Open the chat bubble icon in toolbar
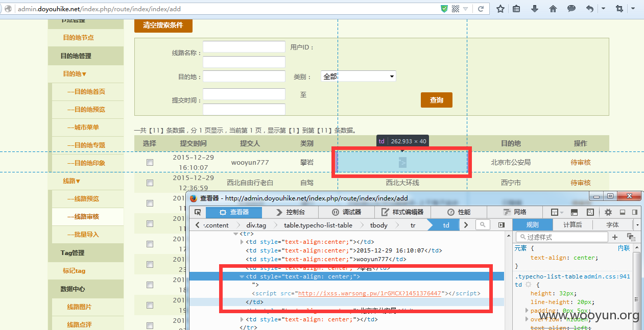The image size is (644, 330). pyautogui.click(x=571, y=9)
